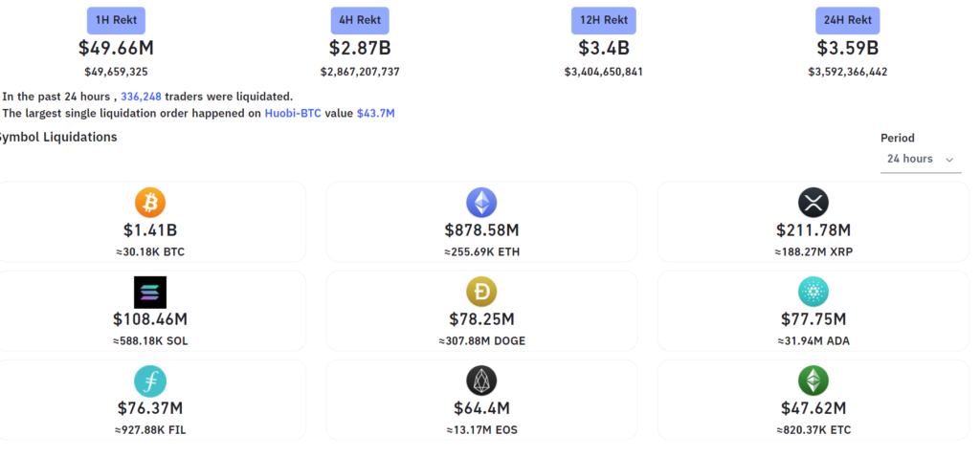980x457 pixels.
Task: Click the XRP logo icon
Action: [813, 202]
